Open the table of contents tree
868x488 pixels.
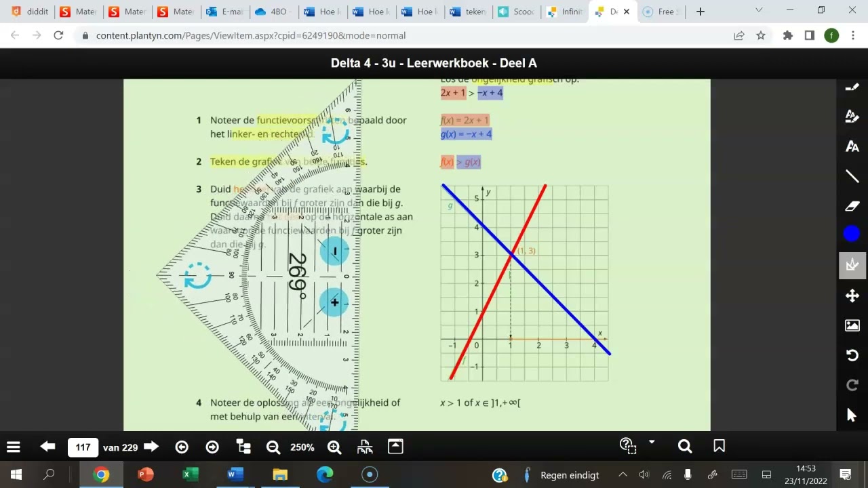pyautogui.click(x=243, y=447)
